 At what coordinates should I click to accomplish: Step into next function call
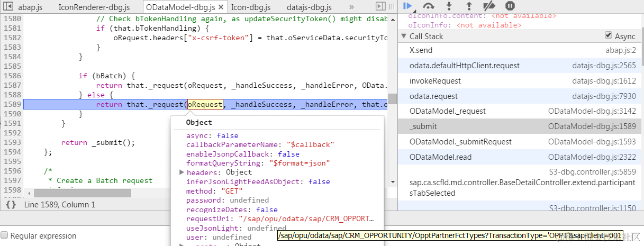449,6
